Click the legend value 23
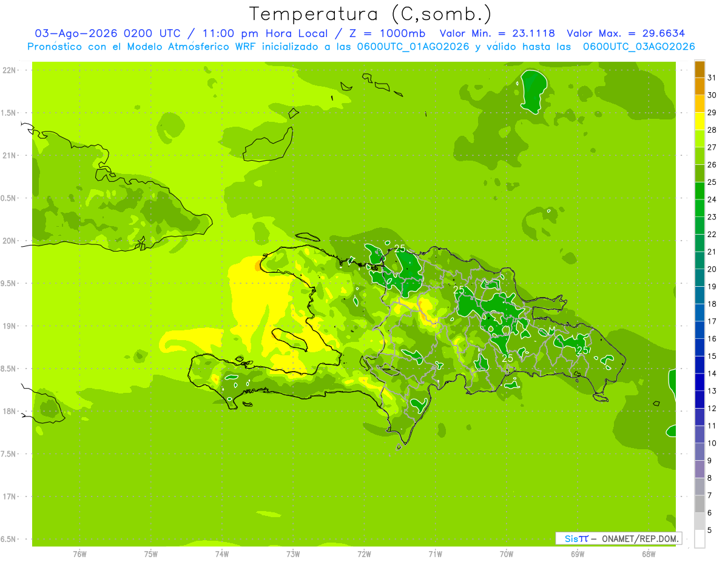Image resolution: width=728 pixels, height=562 pixels. [712, 216]
